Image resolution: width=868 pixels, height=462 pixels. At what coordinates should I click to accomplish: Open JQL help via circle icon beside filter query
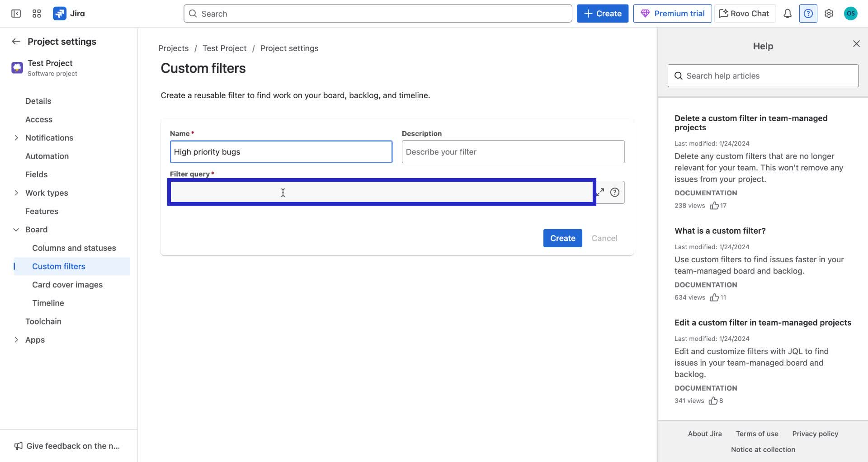[615, 192]
